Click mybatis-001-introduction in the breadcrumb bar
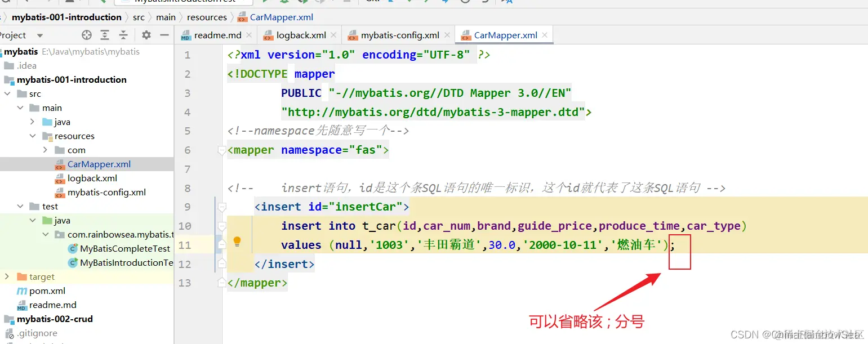Screen dimensions: 868x344 pyautogui.click(x=66, y=17)
